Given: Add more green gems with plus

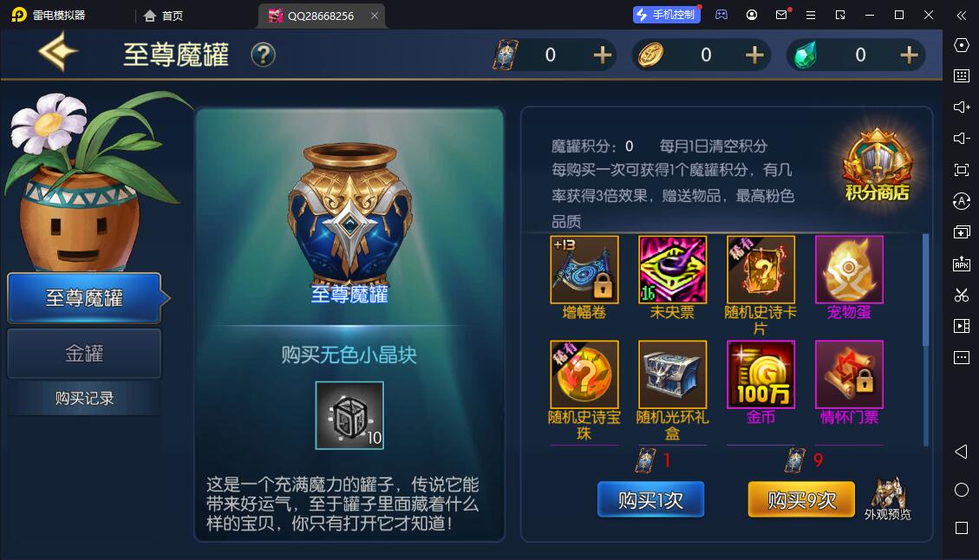Looking at the screenshot, I should (x=909, y=55).
